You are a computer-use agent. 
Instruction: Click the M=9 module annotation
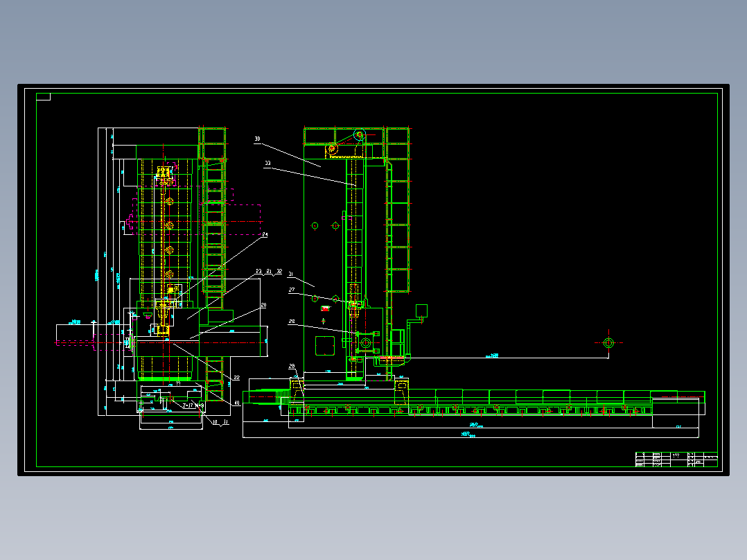coord(200,405)
